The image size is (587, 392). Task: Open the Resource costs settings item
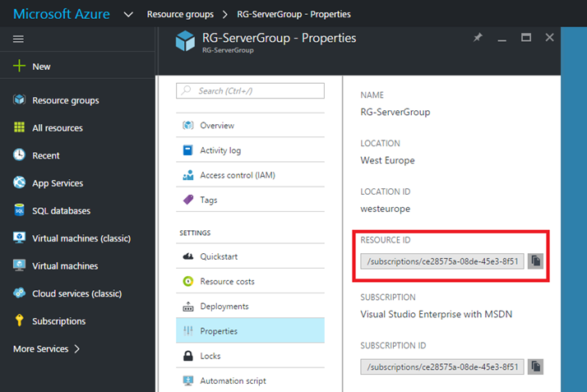pyautogui.click(x=250, y=281)
